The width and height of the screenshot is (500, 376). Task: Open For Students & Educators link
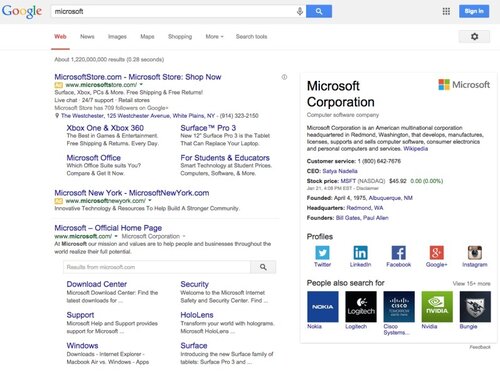pyautogui.click(x=225, y=158)
